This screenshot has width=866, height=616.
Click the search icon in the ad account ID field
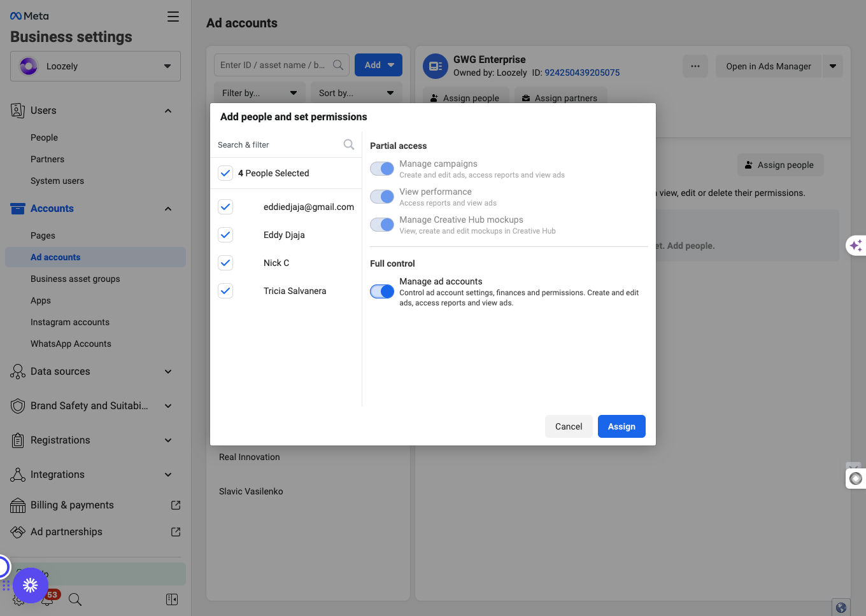coord(338,65)
